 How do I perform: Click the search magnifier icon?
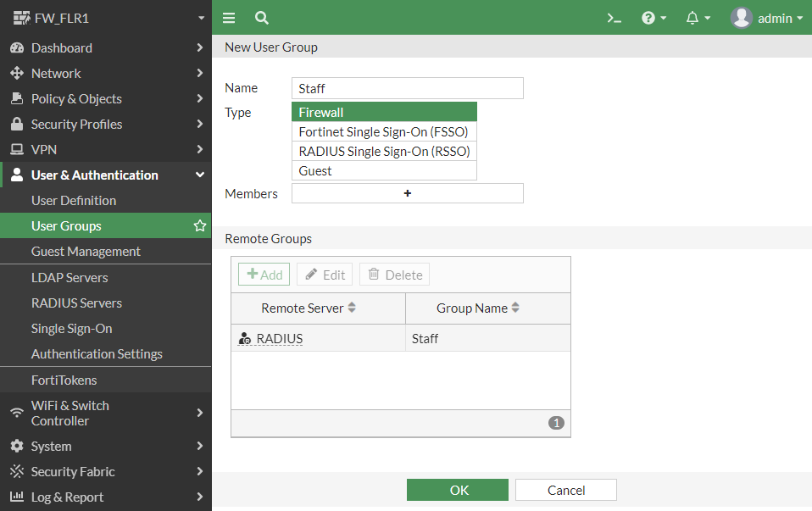click(x=261, y=17)
